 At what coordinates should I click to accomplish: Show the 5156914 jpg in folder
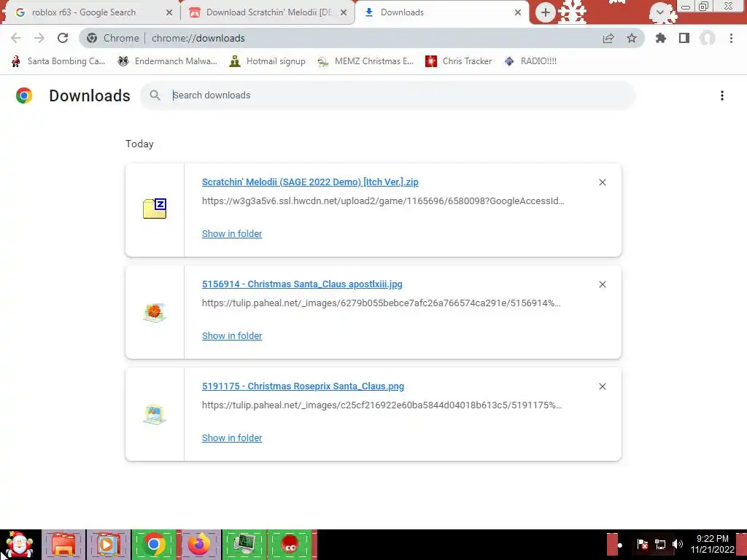tap(232, 335)
